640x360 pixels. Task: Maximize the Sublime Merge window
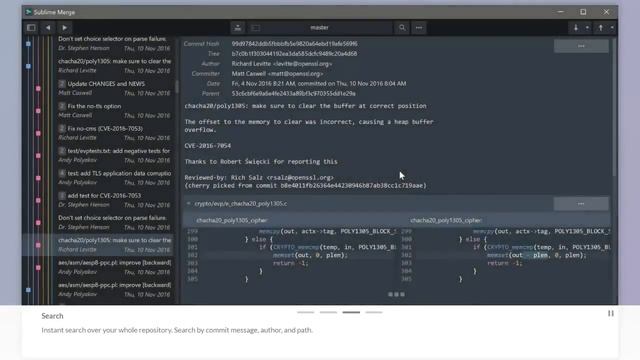(x=583, y=12)
